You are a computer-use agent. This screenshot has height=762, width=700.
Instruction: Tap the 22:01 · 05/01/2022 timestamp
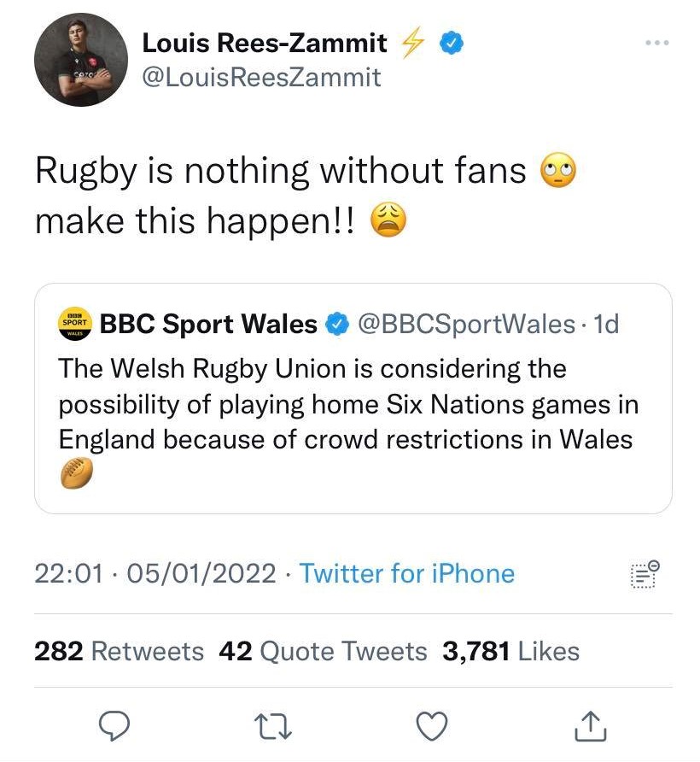(155, 573)
